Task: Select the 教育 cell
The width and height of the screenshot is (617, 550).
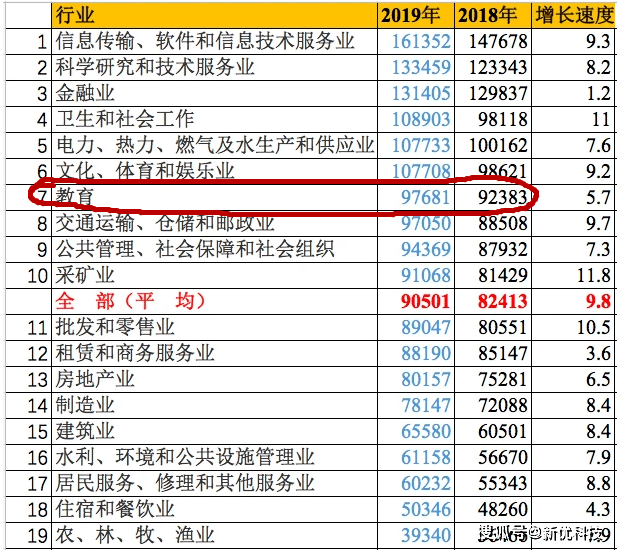Action: click(214, 197)
